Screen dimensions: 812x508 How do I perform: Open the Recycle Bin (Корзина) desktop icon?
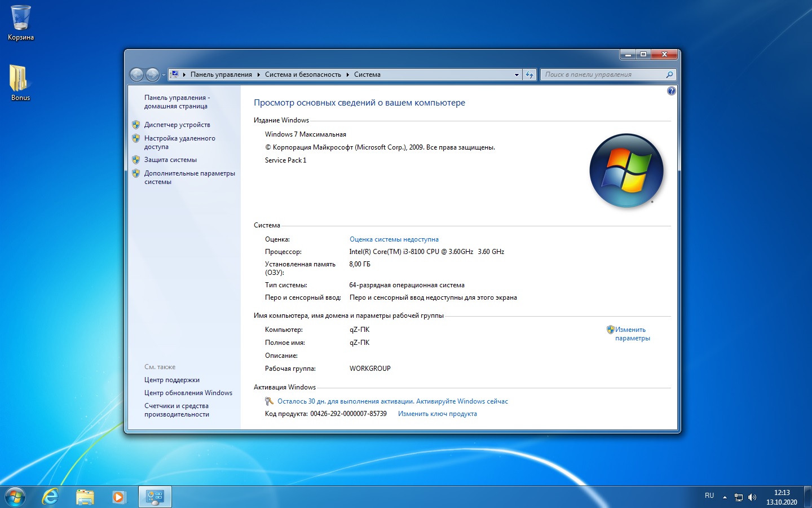pyautogui.click(x=20, y=23)
